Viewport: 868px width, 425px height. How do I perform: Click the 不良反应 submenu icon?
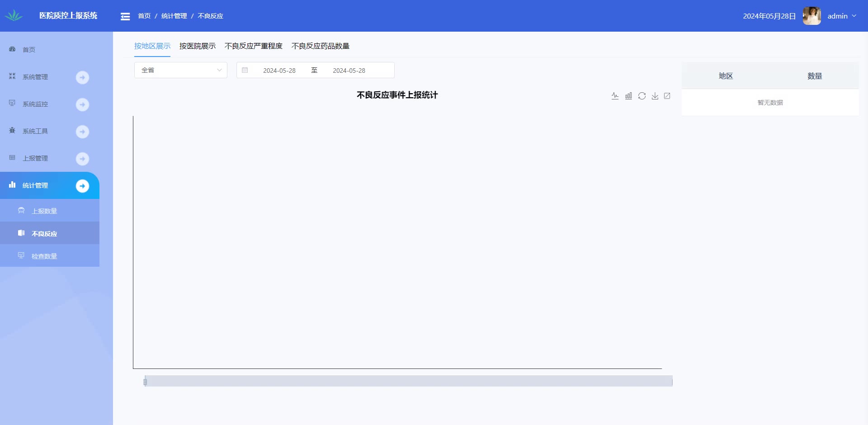[21, 233]
